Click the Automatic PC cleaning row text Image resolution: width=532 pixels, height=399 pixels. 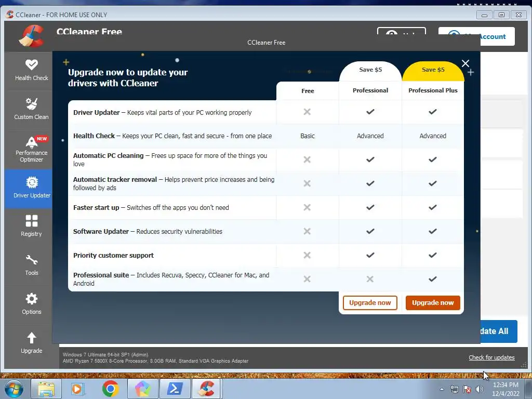coord(170,159)
